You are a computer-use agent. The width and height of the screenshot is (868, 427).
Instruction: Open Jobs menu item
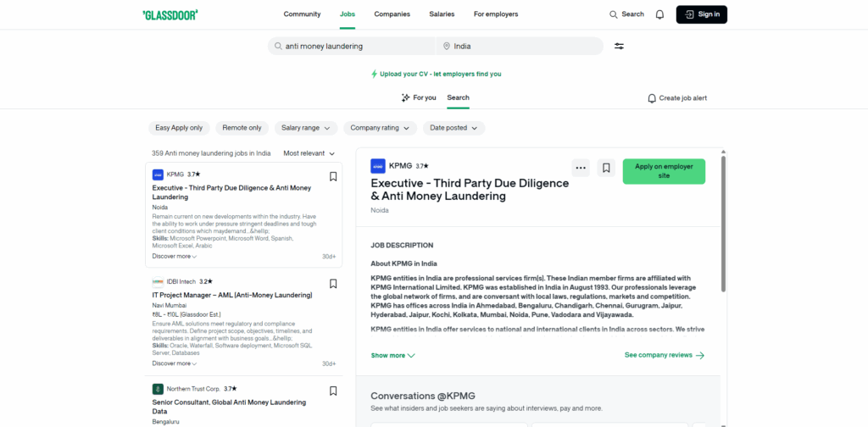[348, 14]
